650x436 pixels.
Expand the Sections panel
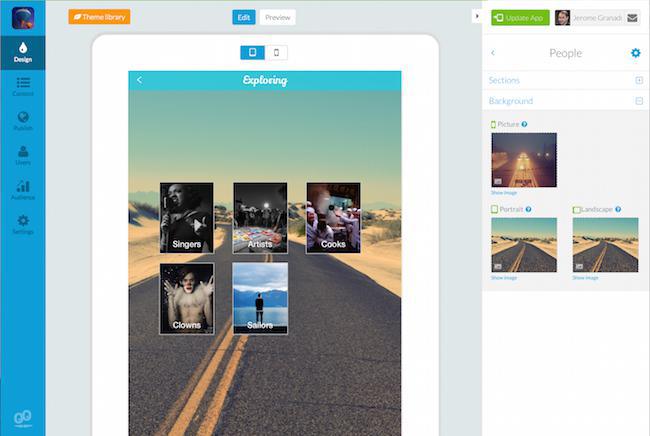pos(639,80)
